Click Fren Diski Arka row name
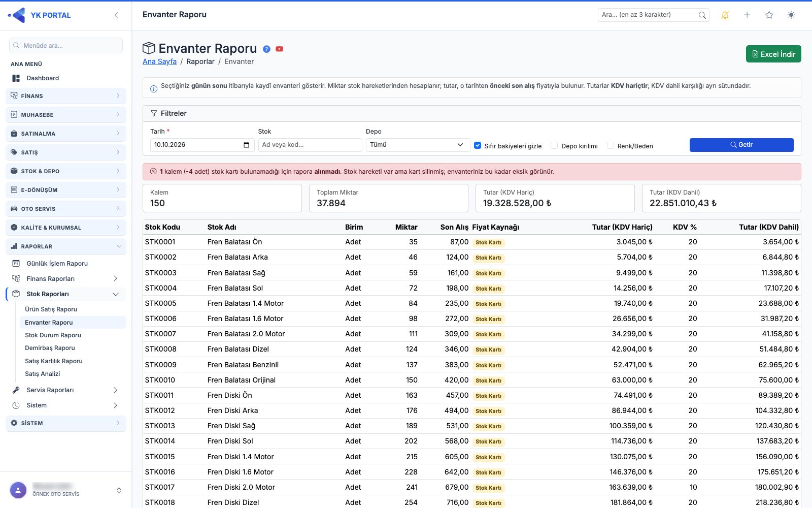The height and width of the screenshot is (508, 812). coord(232,410)
